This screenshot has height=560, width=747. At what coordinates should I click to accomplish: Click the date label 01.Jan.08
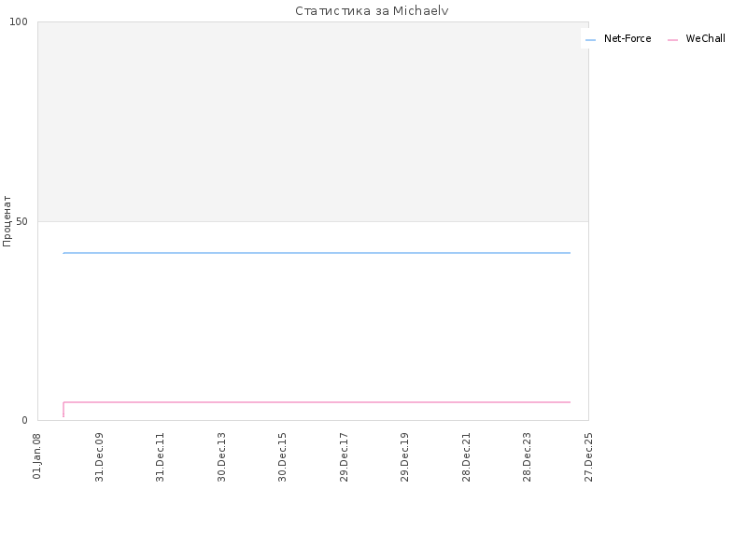pyautogui.click(x=37, y=456)
